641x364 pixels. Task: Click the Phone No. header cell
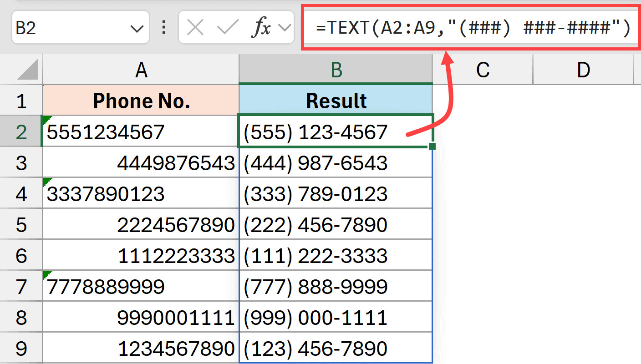pos(141,101)
